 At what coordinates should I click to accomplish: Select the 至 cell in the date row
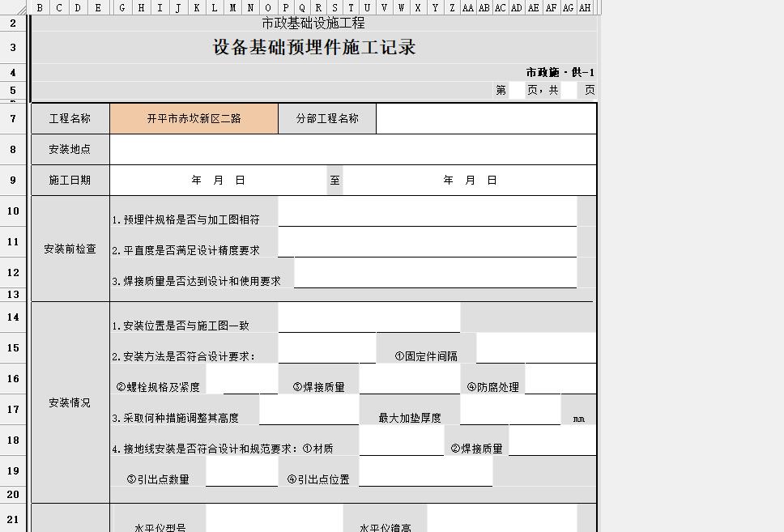[335, 180]
